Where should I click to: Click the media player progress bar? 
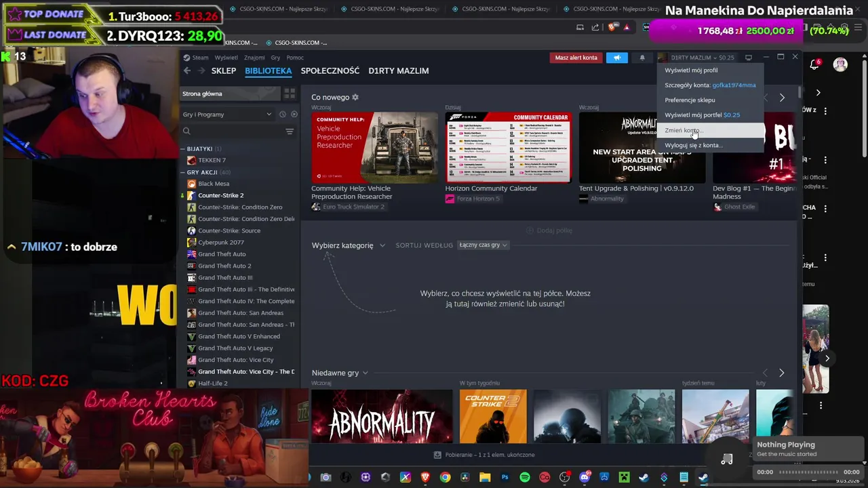click(x=808, y=472)
